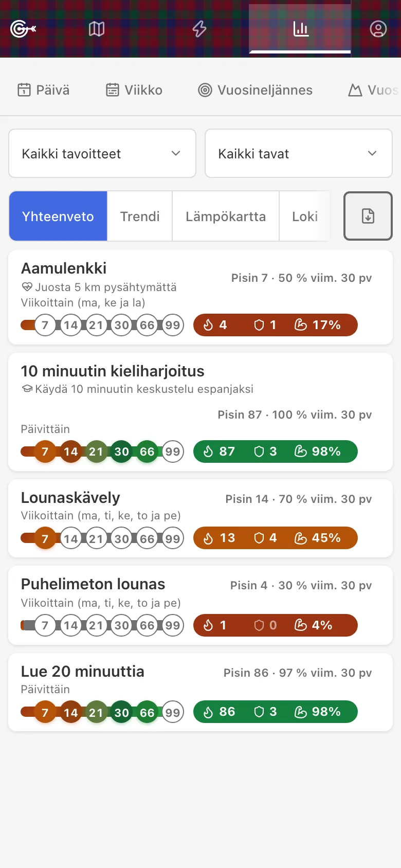This screenshot has height=868, width=401.
Task: Open the Lounaskävely habit title
Action: pyautogui.click(x=70, y=497)
